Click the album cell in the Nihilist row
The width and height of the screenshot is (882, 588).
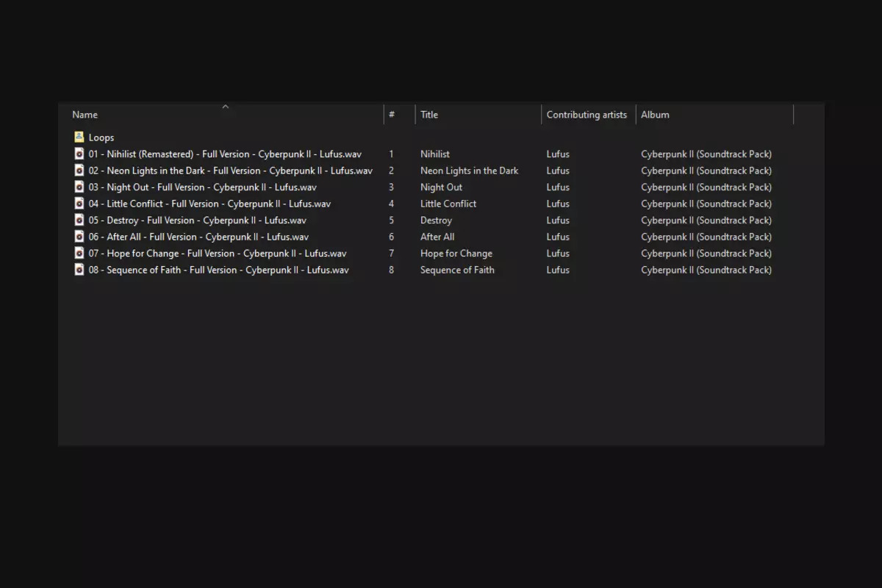click(706, 154)
